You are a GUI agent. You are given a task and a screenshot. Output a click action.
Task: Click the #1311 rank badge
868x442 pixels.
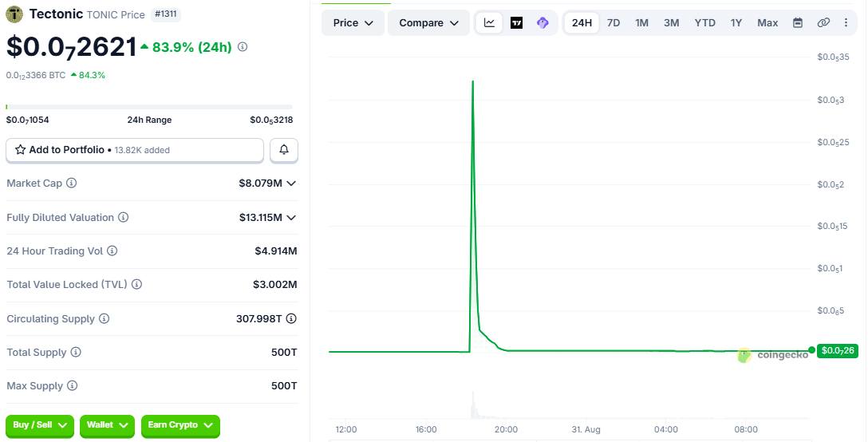pyautogui.click(x=166, y=14)
